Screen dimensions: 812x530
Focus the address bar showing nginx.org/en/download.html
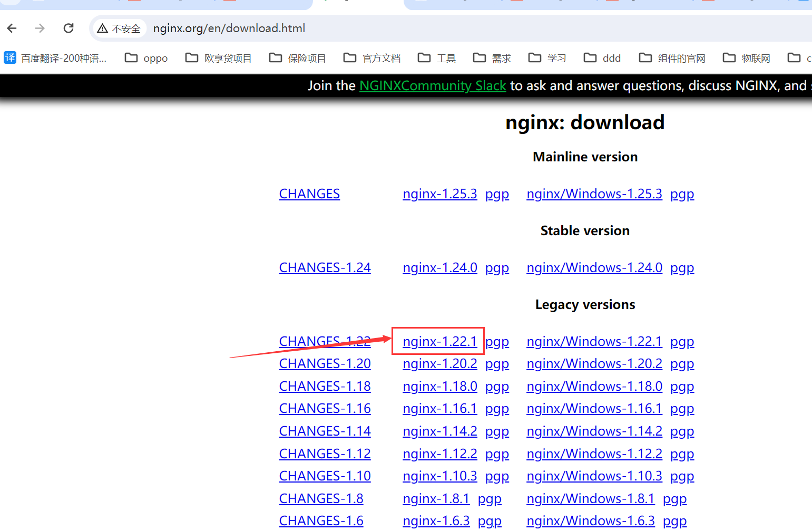click(229, 28)
